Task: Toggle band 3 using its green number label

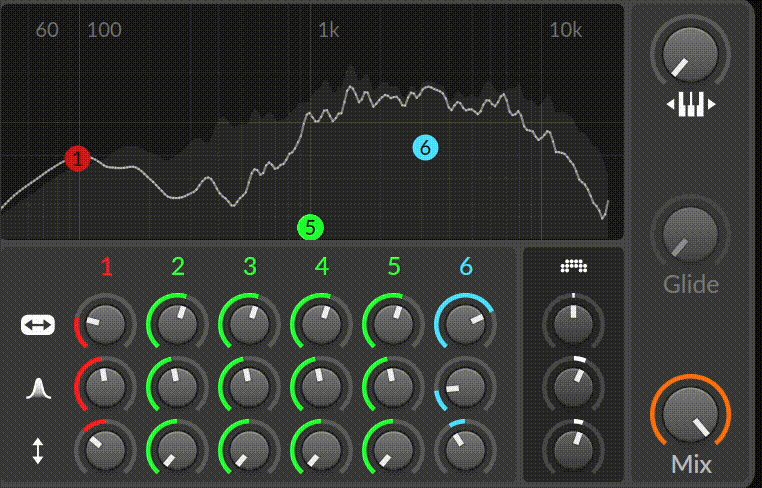Action: tap(250, 267)
